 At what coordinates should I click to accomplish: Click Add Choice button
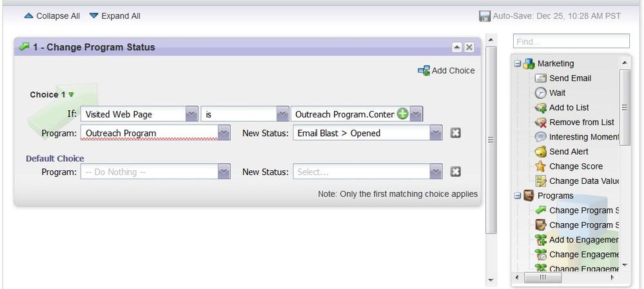pyautogui.click(x=446, y=70)
